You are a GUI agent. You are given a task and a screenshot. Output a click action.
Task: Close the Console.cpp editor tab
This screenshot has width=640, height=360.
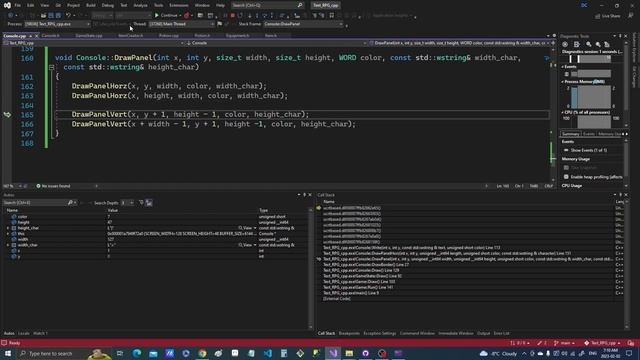tap(36, 36)
